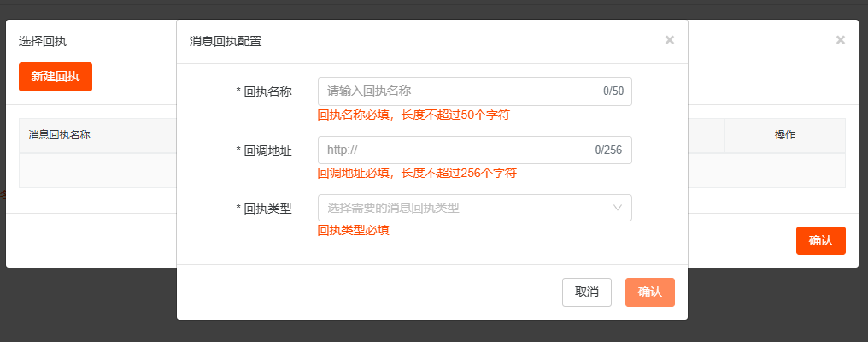Viewport: 868px width, 342px height.
Task: Click the 回调地址 field label
Action: point(264,150)
